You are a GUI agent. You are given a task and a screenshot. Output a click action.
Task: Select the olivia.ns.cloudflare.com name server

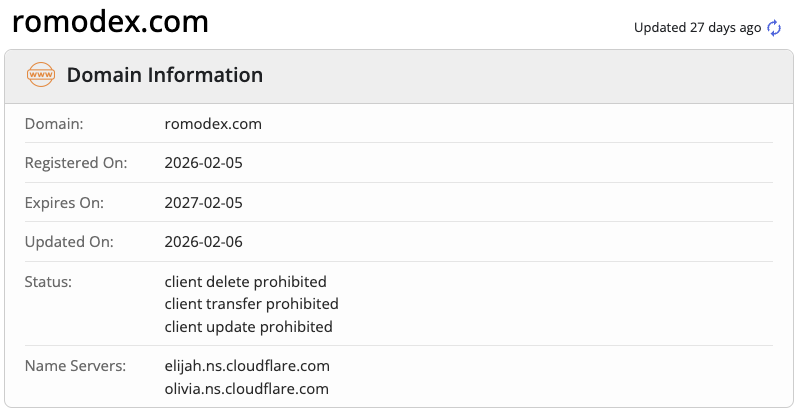click(247, 388)
